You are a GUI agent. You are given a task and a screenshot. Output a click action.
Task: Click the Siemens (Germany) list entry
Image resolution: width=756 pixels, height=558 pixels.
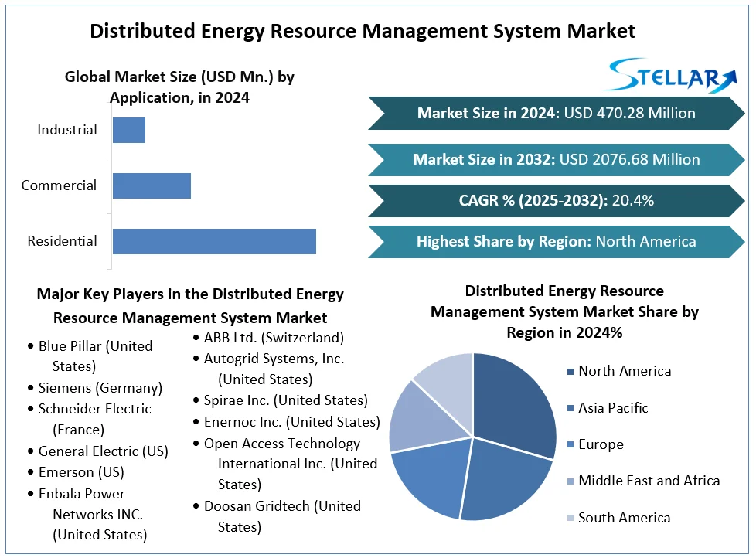click(100, 388)
